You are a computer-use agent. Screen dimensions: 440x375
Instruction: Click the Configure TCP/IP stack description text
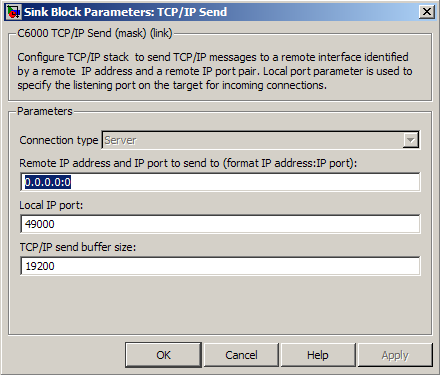[215, 71]
